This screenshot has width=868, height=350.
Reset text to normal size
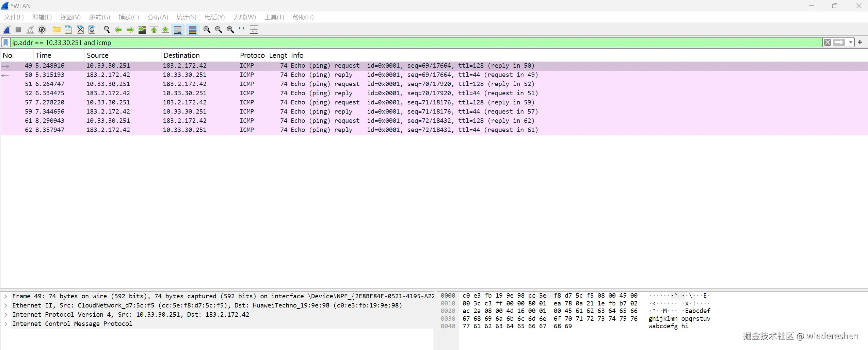(x=230, y=30)
